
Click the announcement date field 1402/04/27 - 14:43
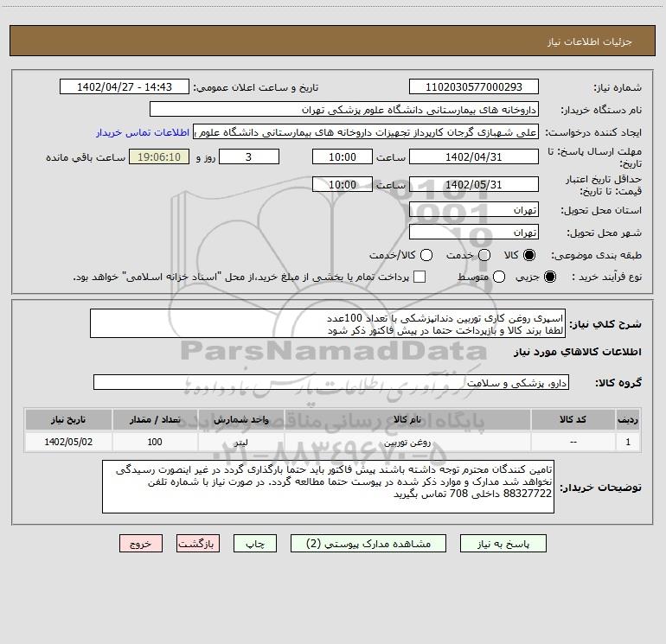coord(125,86)
